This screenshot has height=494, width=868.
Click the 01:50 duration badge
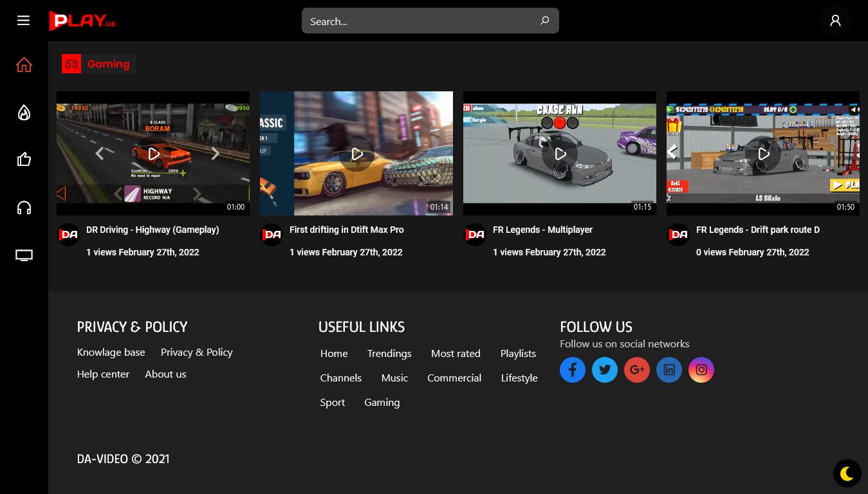coord(845,207)
